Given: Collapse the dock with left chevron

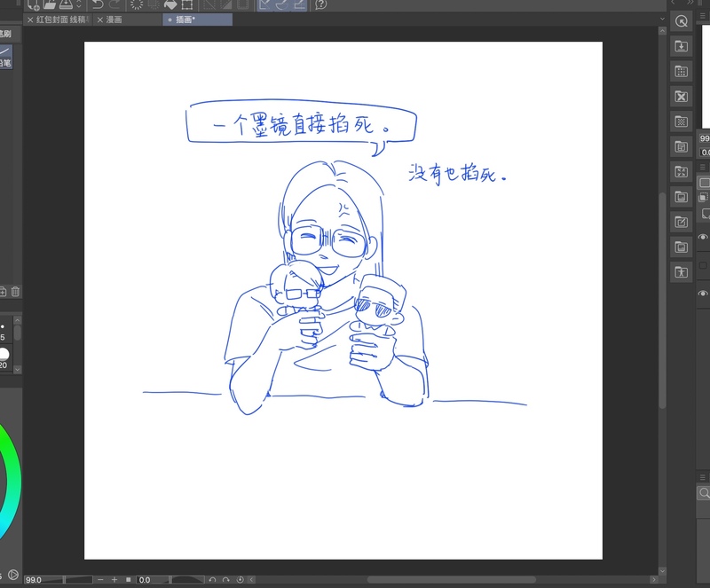Looking at the screenshot, I should [x=674, y=3].
